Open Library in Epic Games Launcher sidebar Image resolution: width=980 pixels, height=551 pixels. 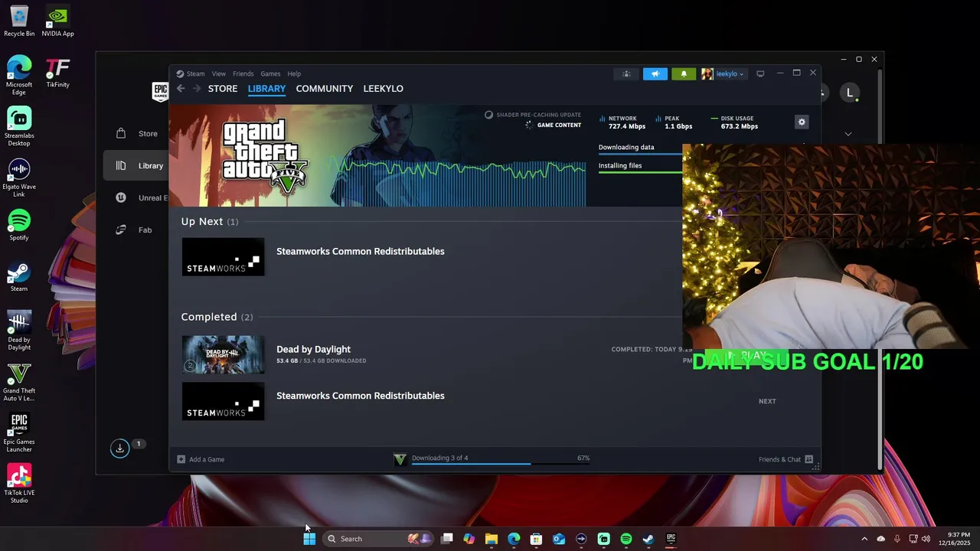click(x=137, y=165)
